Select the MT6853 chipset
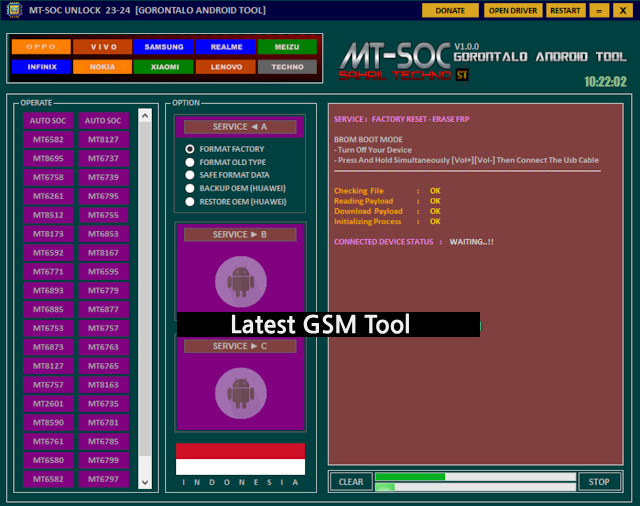640x506 pixels. [103, 234]
